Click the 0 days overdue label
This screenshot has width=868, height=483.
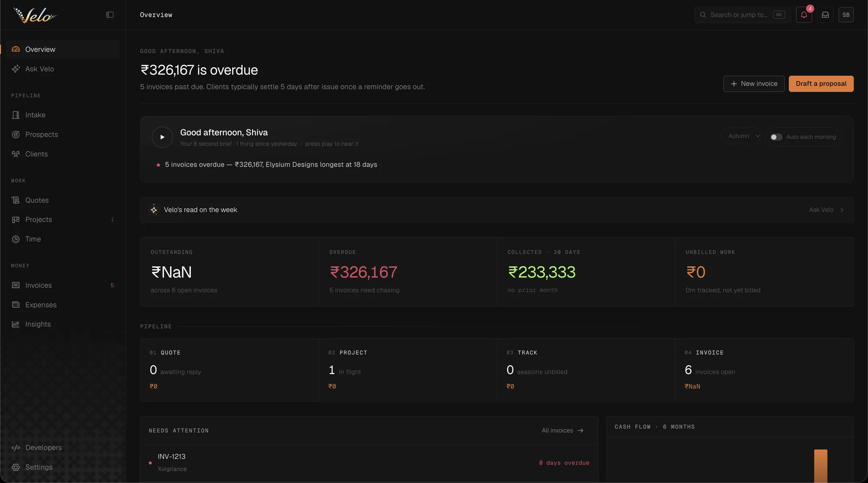point(564,463)
